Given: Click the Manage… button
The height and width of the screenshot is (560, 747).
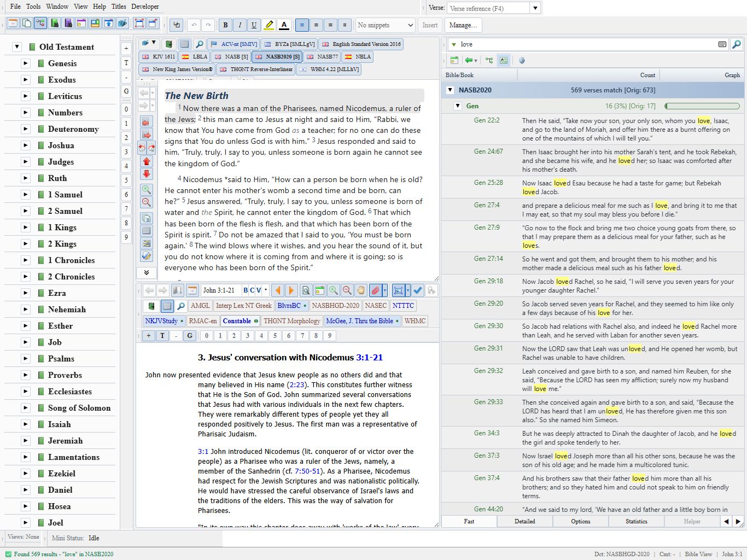Looking at the screenshot, I should pyautogui.click(x=463, y=25).
